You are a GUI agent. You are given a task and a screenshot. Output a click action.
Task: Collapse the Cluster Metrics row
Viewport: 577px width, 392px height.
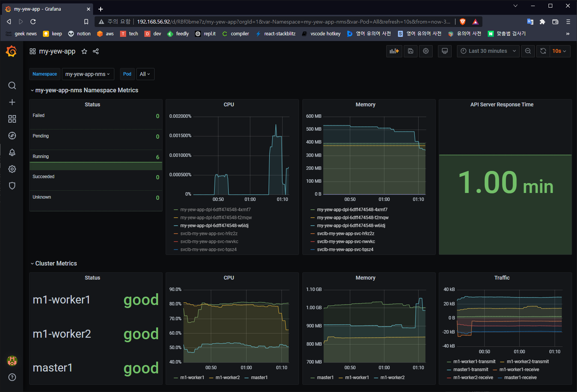[x=56, y=264]
